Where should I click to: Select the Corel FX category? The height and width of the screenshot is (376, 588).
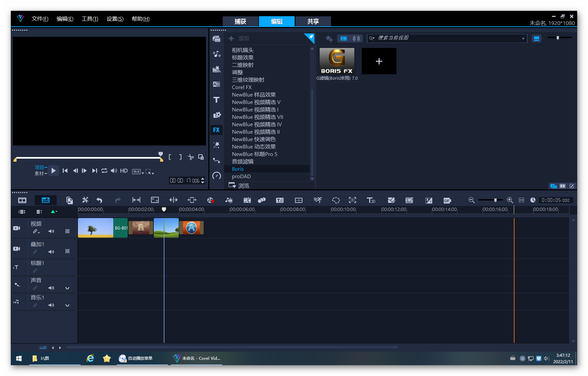242,87
